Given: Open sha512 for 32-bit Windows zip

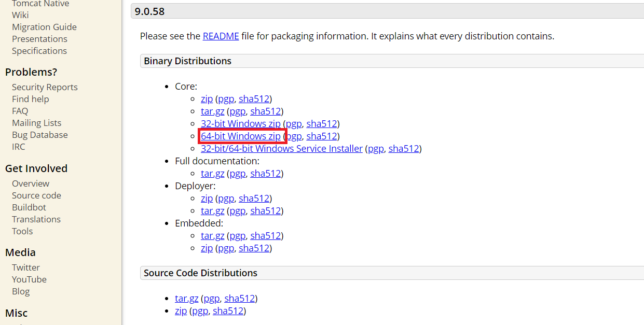Looking at the screenshot, I should (322, 124).
